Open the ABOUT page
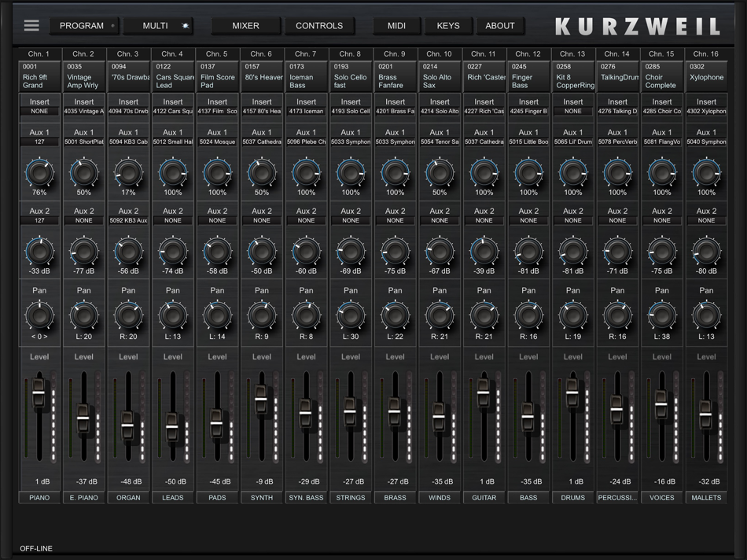Screen dimensions: 747x560 (x=499, y=26)
